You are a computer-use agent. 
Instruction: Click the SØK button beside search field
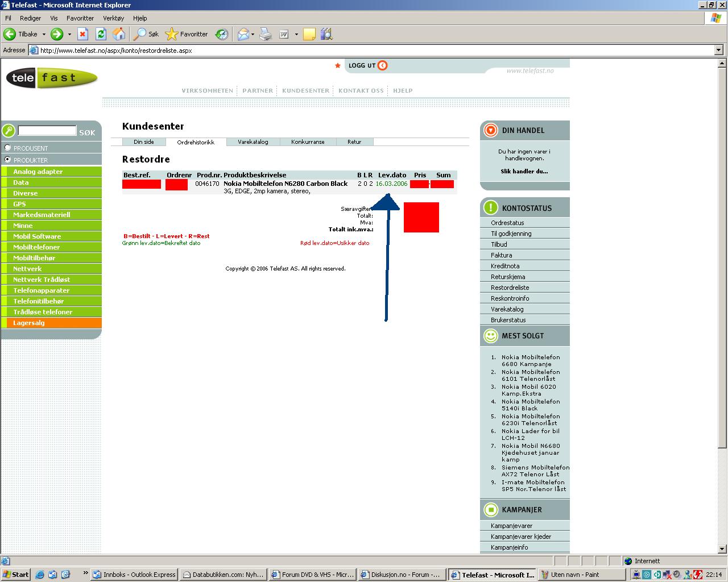click(87, 132)
